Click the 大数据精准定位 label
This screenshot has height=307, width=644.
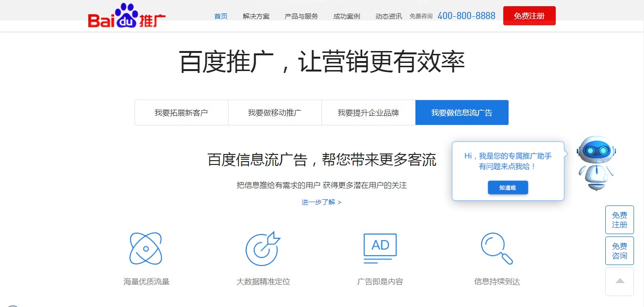pos(263,282)
